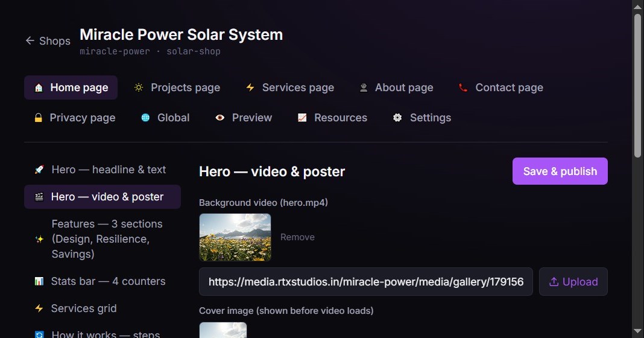Viewport: 644px width, 338px height.
Task: Click the sun icon on Projects page
Action: pyautogui.click(x=139, y=88)
